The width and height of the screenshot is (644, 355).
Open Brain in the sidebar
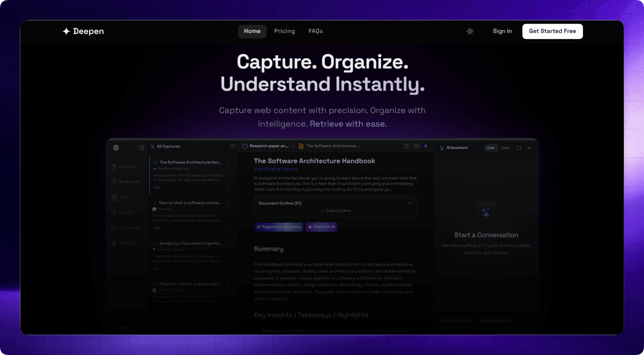[x=121, y=197]
